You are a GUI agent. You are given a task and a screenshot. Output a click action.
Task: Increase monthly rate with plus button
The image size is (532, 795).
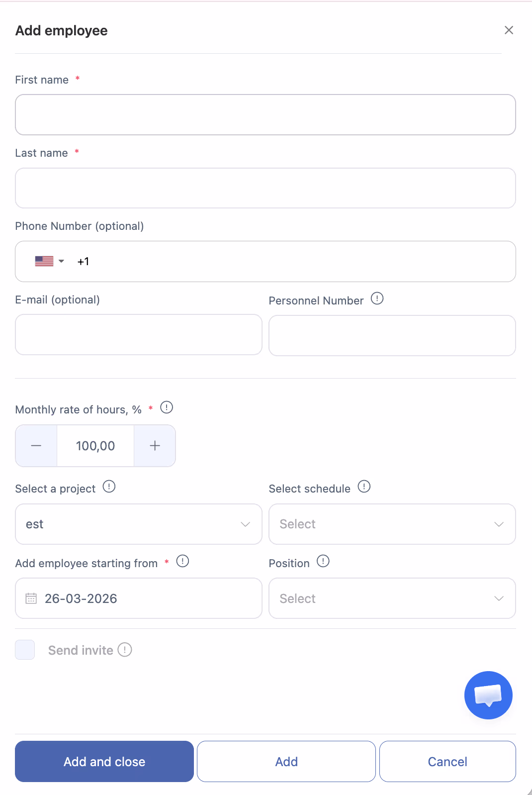155,446
